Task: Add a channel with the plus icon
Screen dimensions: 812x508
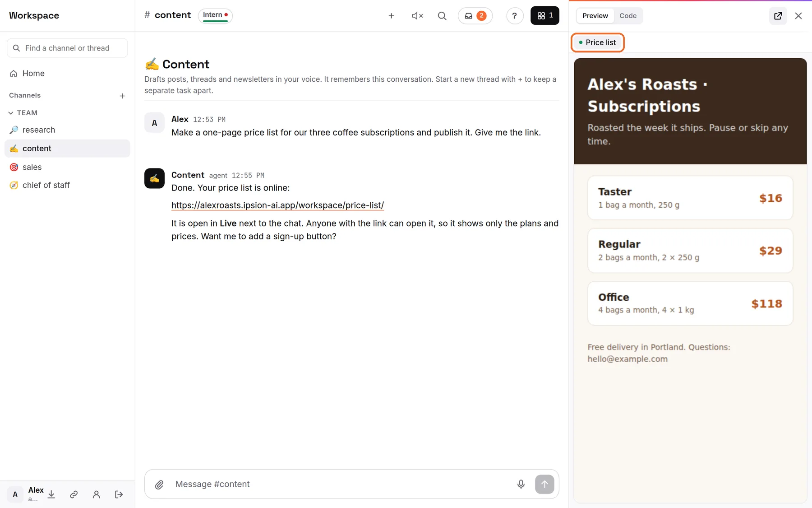Action: pos(122,96)
